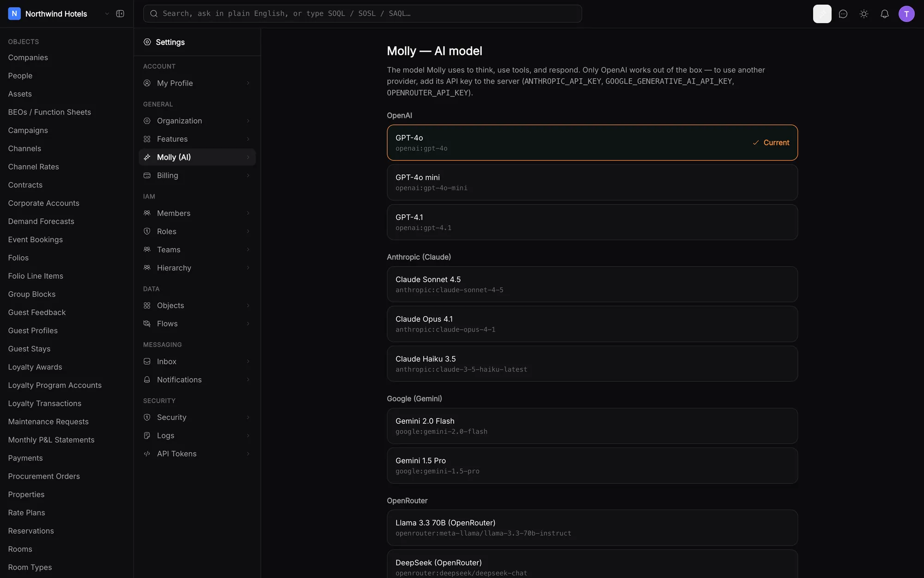Expand My Profile chevron
Viewport: 924px width, 578px height.
point(248,83)
